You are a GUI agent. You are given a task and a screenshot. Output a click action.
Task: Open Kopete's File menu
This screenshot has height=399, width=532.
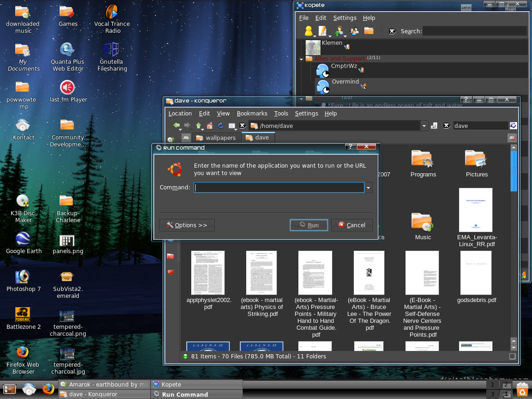click(304, 18)
